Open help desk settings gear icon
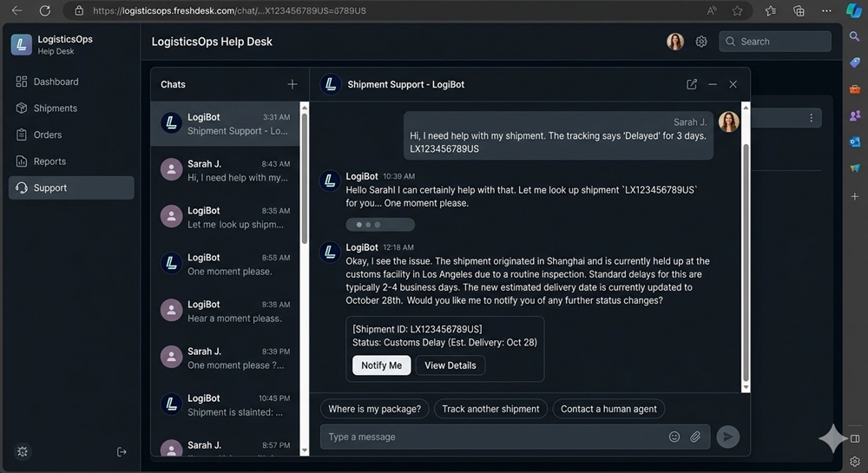 [x=701, y=42]
